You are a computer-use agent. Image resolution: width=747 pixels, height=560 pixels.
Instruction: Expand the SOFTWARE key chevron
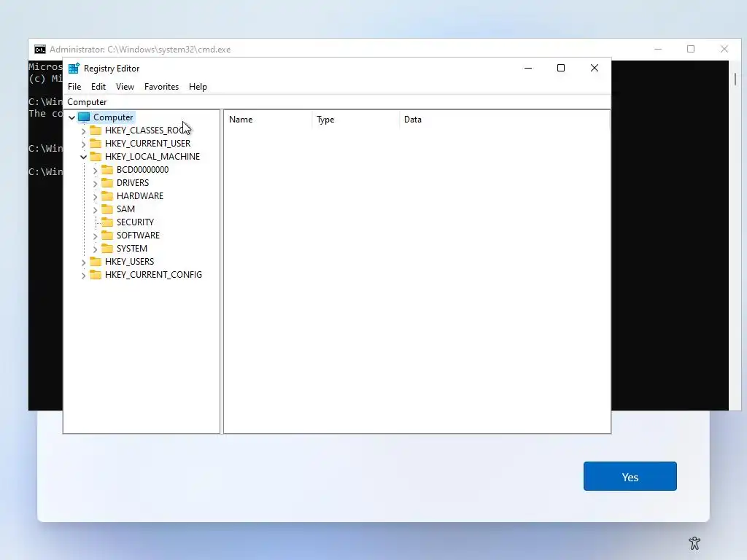(95, 236)
